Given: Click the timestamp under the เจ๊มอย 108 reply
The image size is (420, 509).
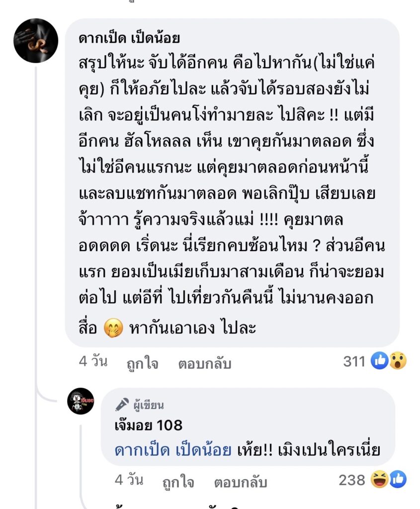Looking at the screenshot, I should 129,480.
